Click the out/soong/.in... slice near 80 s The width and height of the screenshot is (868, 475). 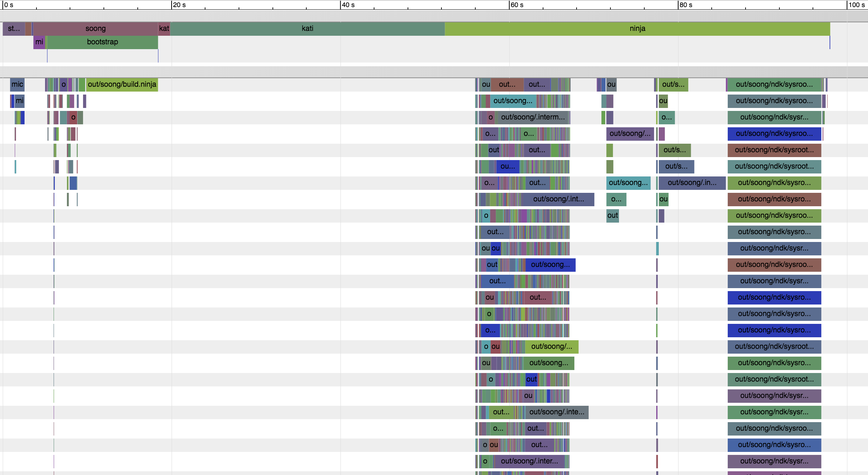click(x=692, y=183)
